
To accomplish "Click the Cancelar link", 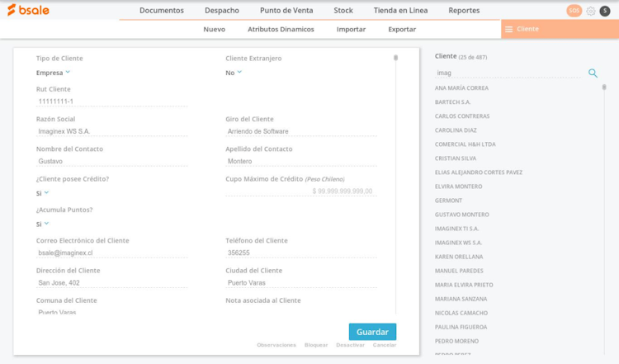I will click(385, 345).
